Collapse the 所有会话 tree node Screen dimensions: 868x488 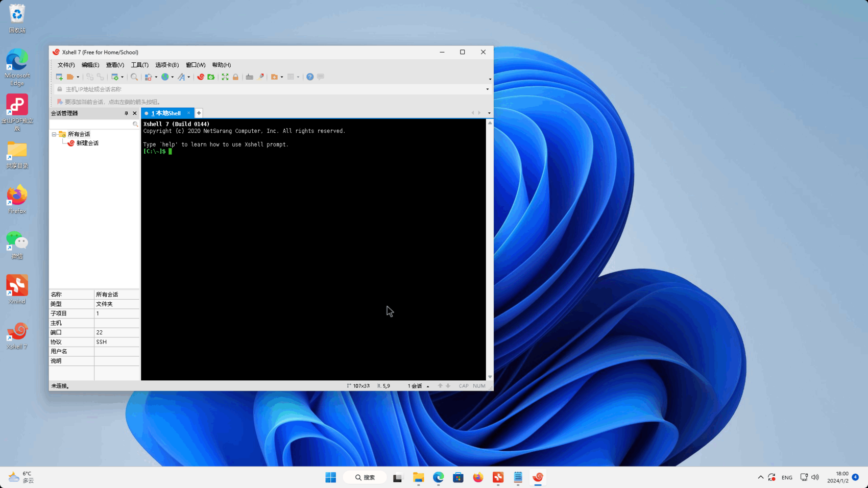tap(54, 134)
